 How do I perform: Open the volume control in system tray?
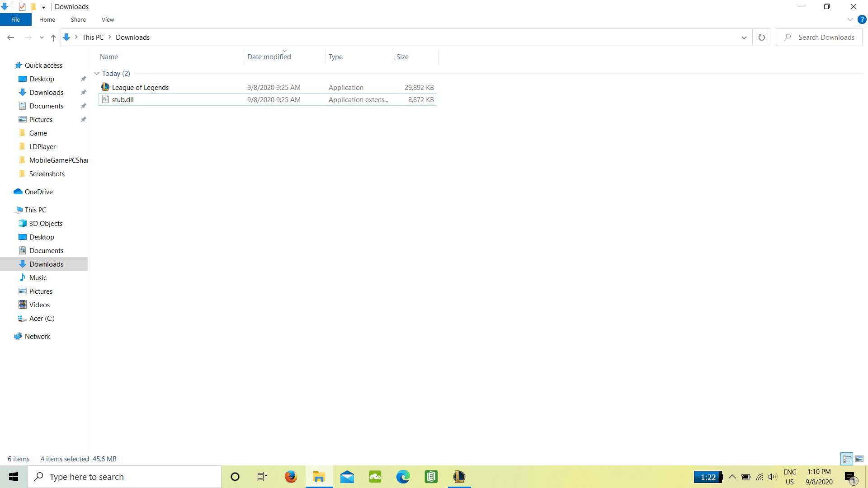[x=773, y=477]
